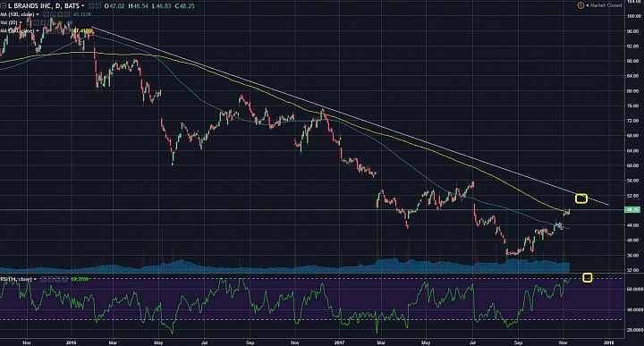Expand the MA 100 close indicator dropdown
This screenshot has height=346, width=644.
38,14
